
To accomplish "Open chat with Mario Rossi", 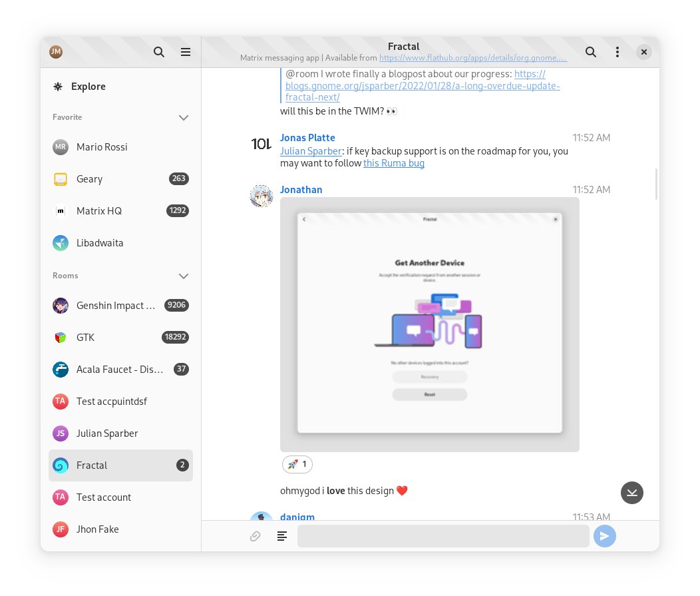I will coord(102,147).
